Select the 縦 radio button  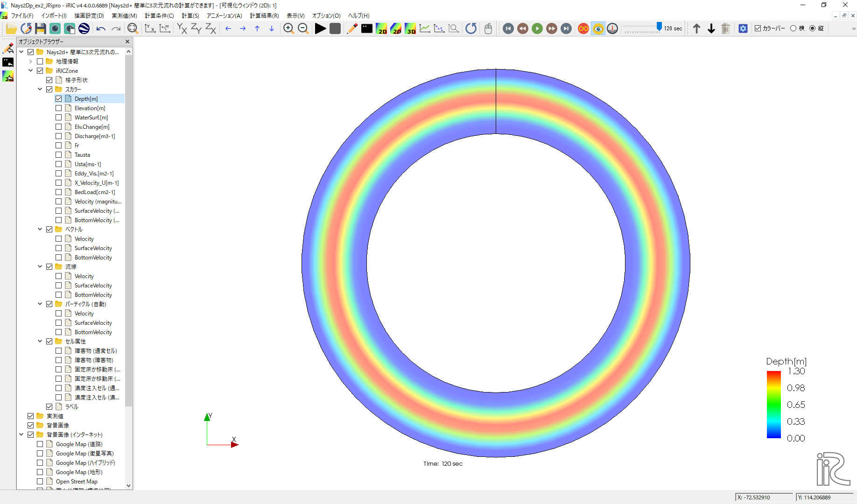[812, 28]
